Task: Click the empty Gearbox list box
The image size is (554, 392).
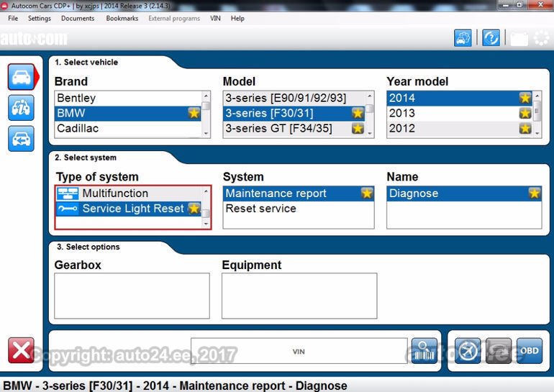Action: (x=132, y=296)
